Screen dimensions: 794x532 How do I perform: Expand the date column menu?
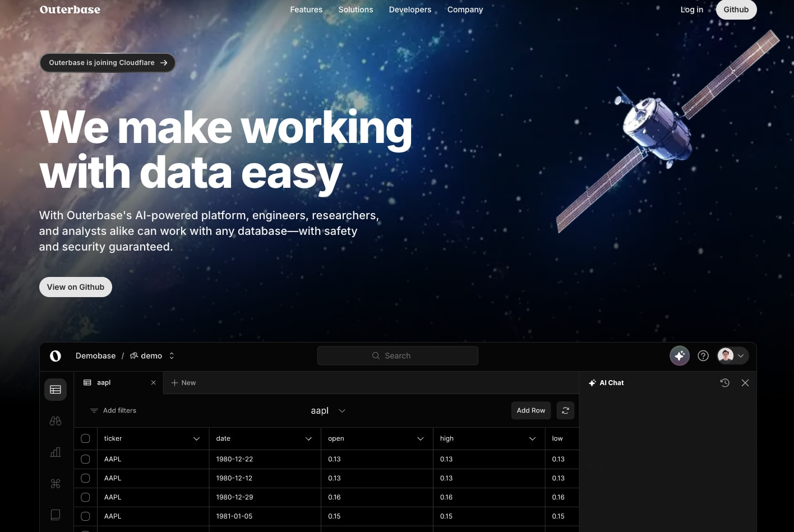pos(308,439)
